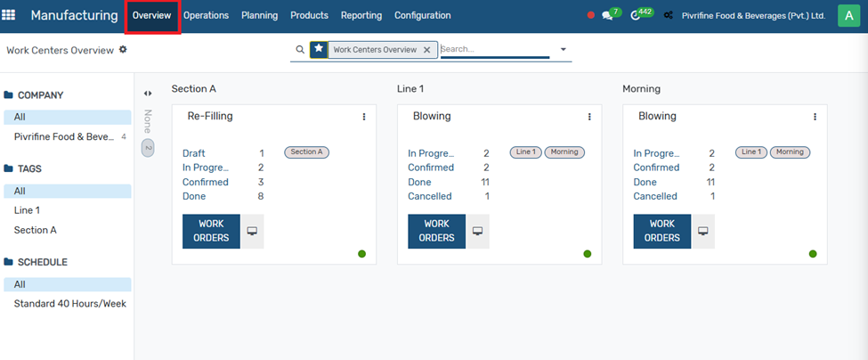This screenshot has width=868, height=360.
Task: Click the user avatar A icon
Action: coord(848,15)
